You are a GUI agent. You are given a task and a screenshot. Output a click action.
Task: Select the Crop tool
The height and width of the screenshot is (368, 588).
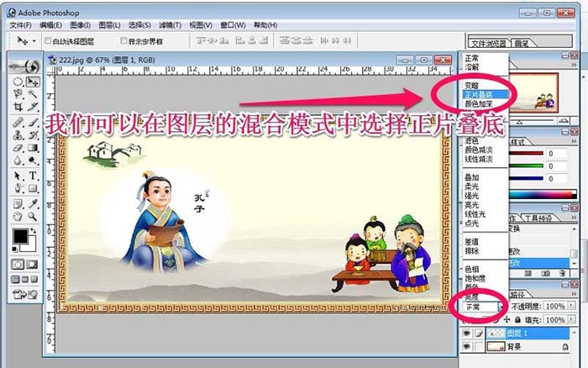click(x=18, y=107)
